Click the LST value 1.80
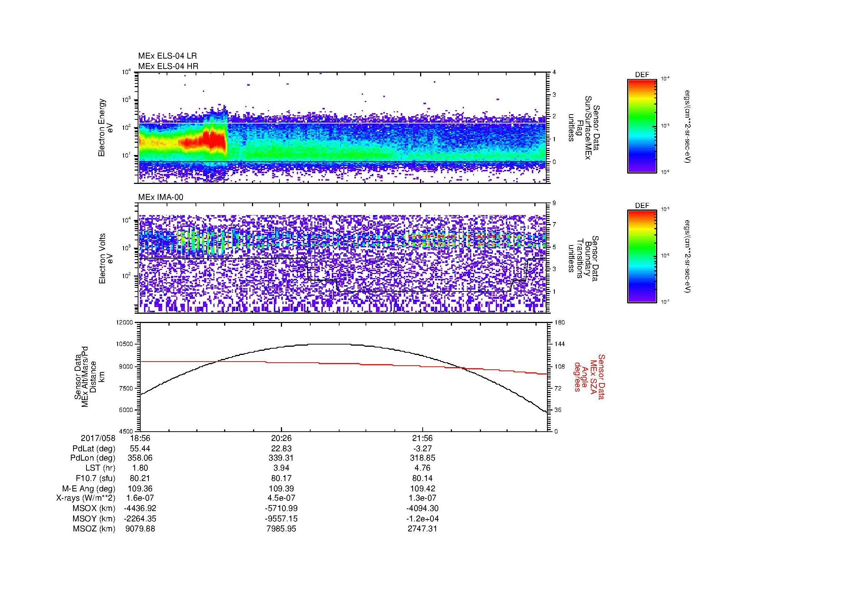The height and width of the screenshot is (613, 868). 140,468
